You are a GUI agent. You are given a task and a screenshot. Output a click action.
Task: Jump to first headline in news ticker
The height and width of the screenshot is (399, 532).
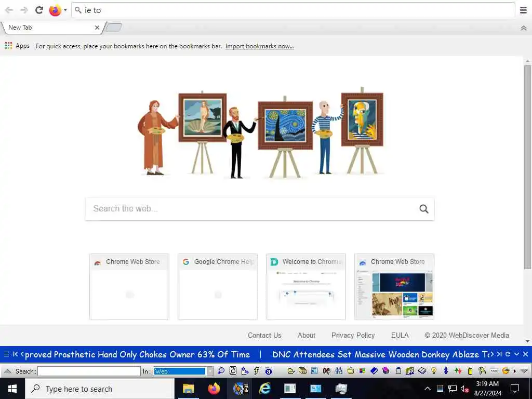click(15, 354)
